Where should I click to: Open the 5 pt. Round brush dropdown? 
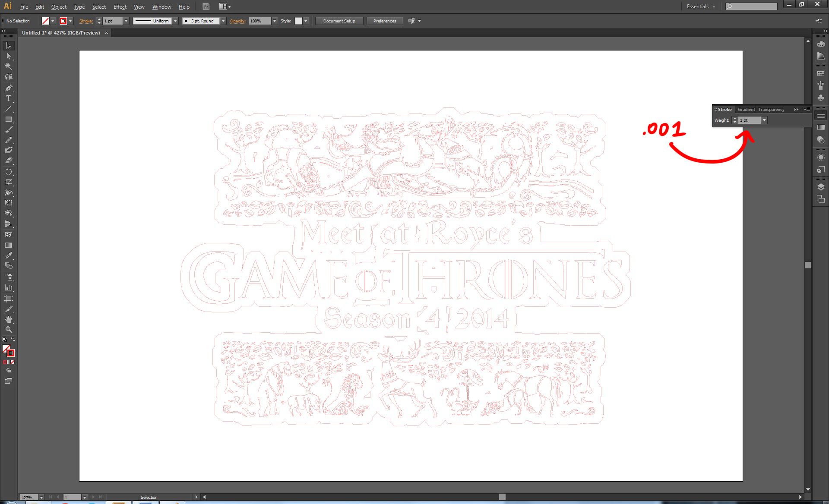pyautogui.click(x=223, y=21)
